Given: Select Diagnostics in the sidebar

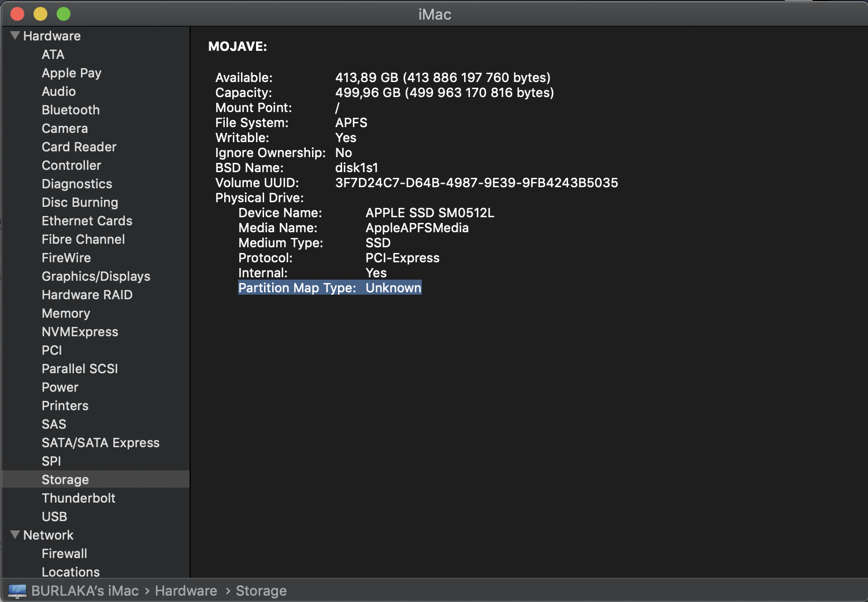Looking at the screenshot, I should click(x=77, y=184).
